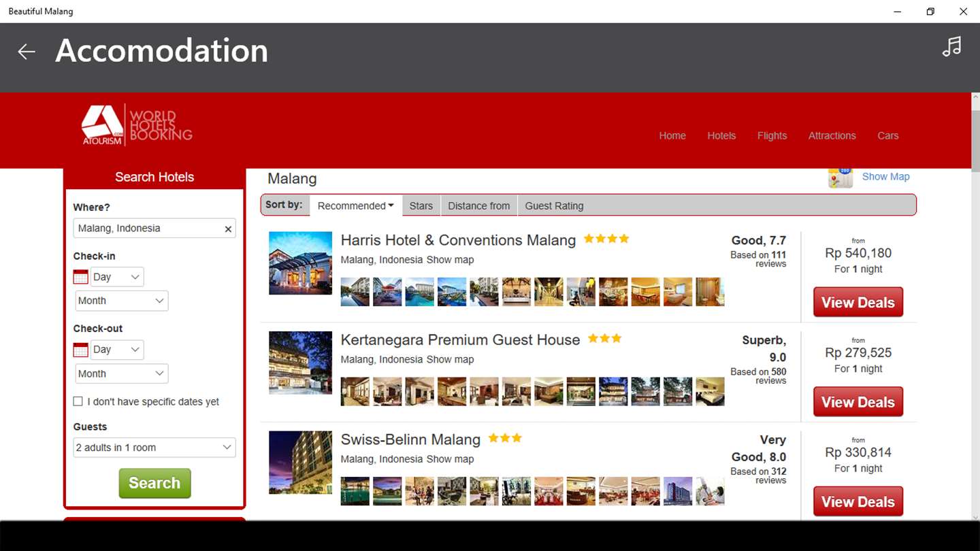View first small photo of Harris Hotel

tap(355, 292)
